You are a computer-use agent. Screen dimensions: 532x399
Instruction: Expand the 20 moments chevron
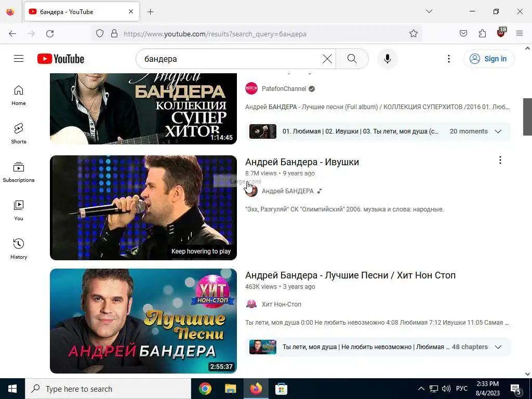(x=498, y=131)
